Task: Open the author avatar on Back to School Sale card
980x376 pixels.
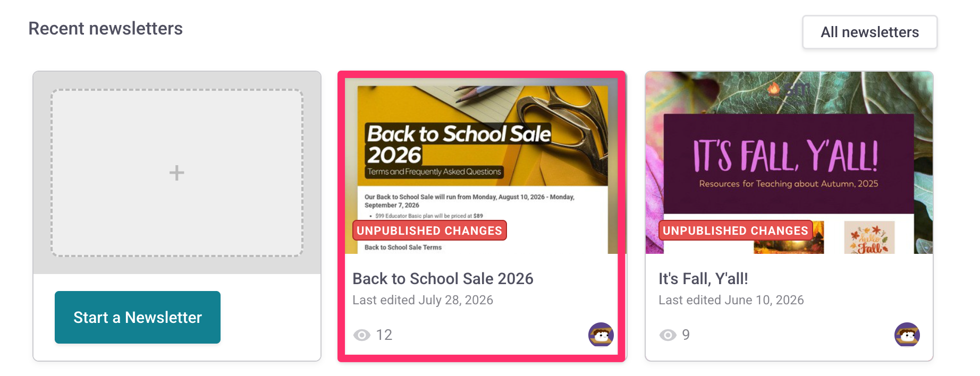Action: [601, 335]
